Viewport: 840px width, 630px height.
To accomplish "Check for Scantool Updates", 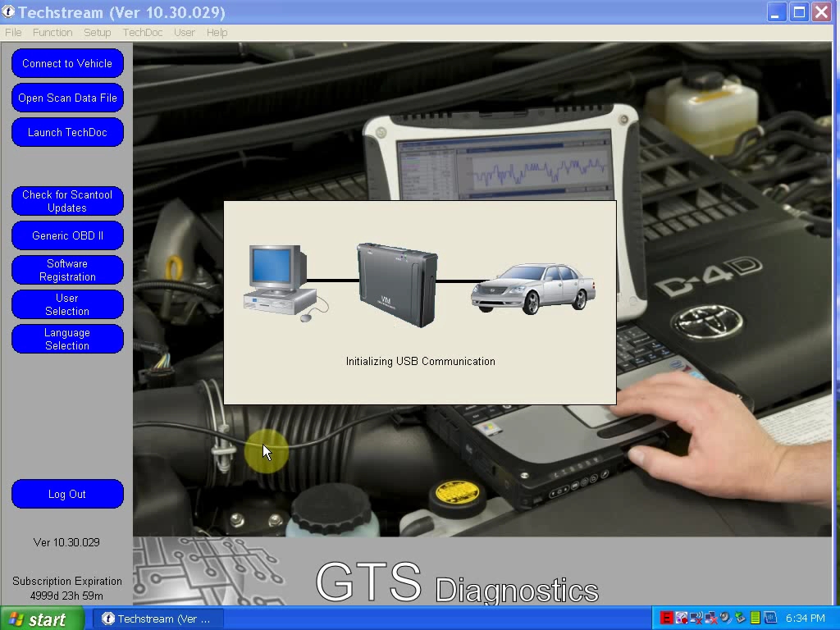I will (67, 201).
